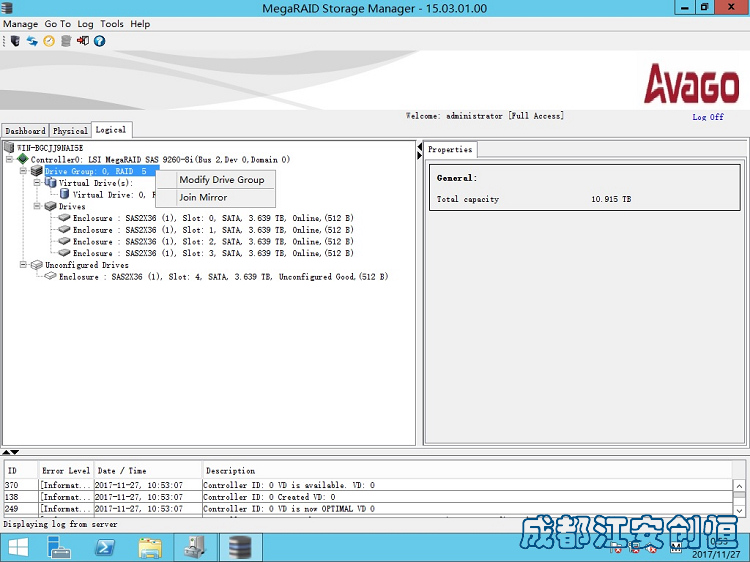Click the green Controller0 chip icon
Image resolution: width=750 pixels, height=562 pixels.
22,159
